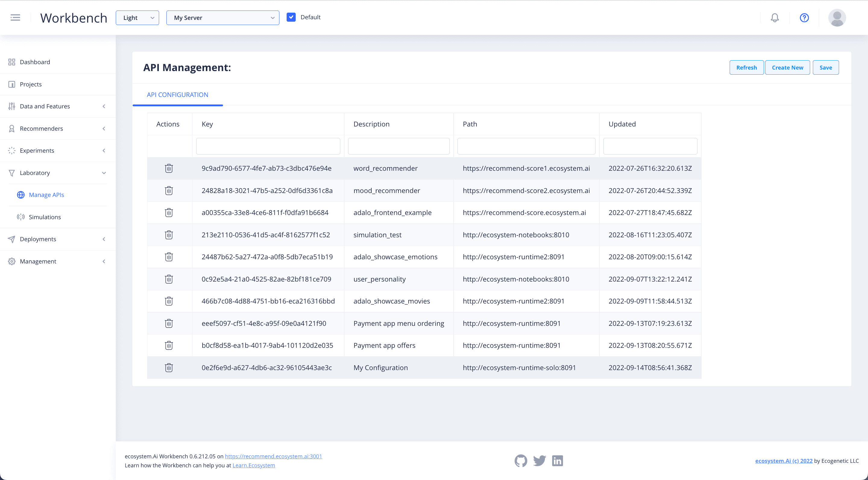
Task: Open the hamburger navigation menu
Action: coord(15,17)
